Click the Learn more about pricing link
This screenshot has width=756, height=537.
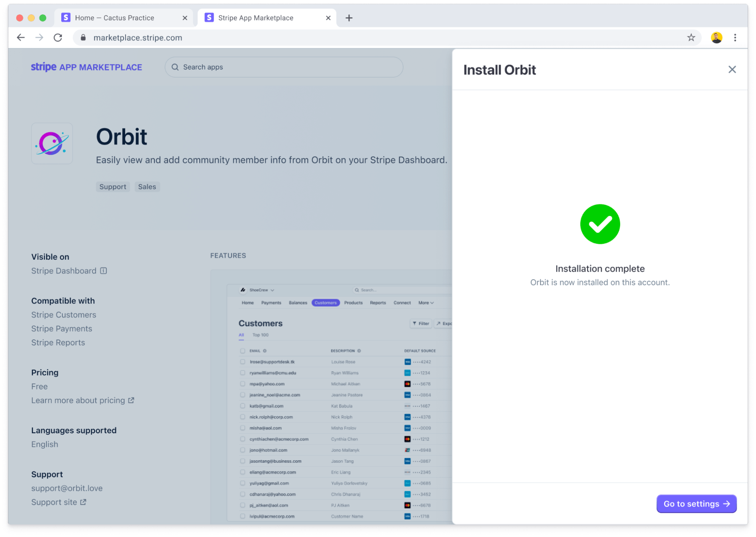[x=83, y=400]
